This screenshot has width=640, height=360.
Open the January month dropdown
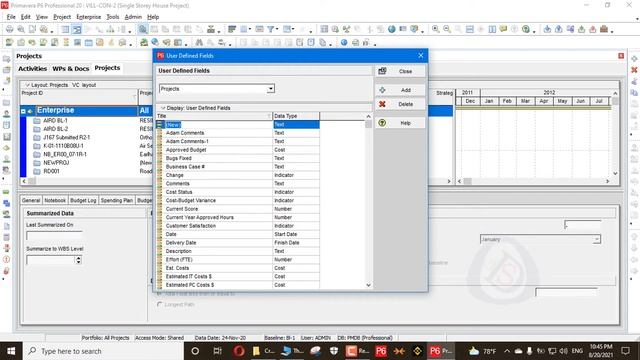597,239
